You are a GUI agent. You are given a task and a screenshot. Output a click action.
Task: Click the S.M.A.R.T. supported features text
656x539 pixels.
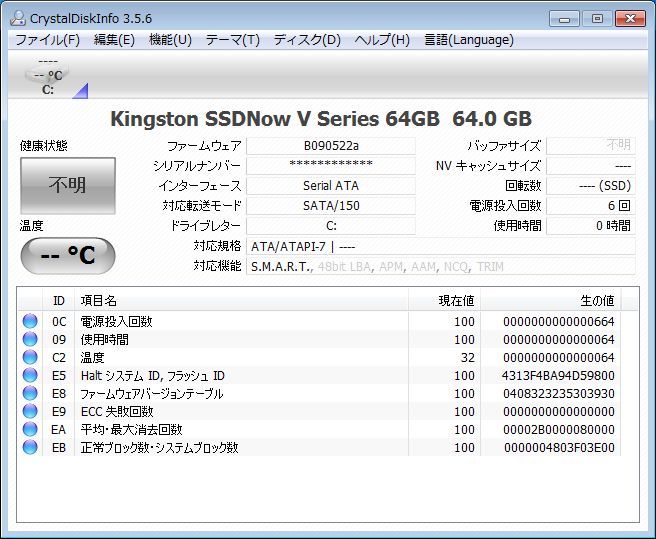click(x=281, y=267)
